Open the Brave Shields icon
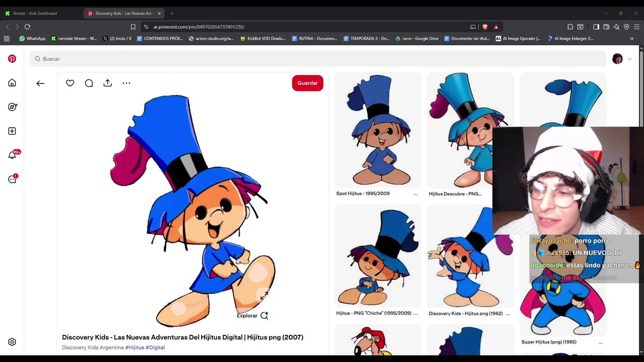 (485, 27)
